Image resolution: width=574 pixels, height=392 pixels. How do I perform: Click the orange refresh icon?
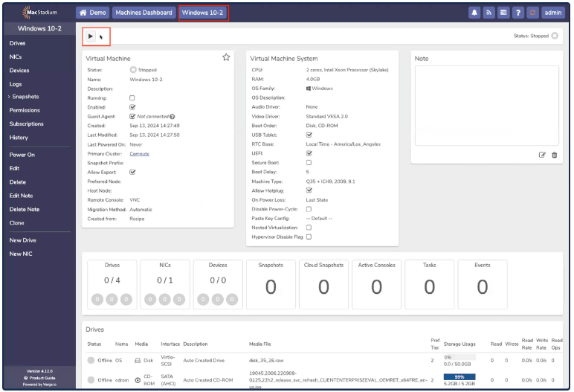point(532,13)
